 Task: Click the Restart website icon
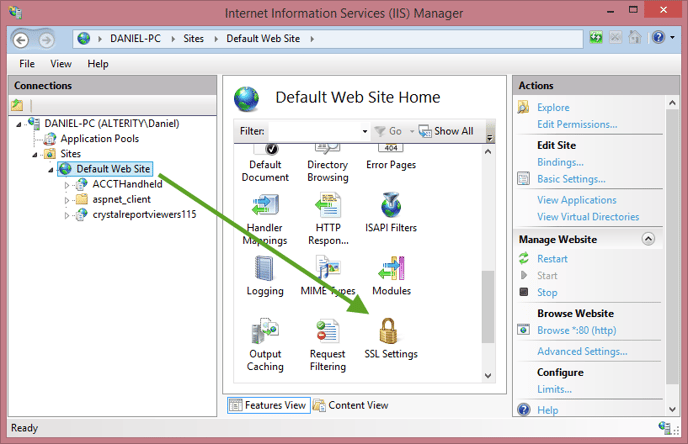(x=523, y=258)
